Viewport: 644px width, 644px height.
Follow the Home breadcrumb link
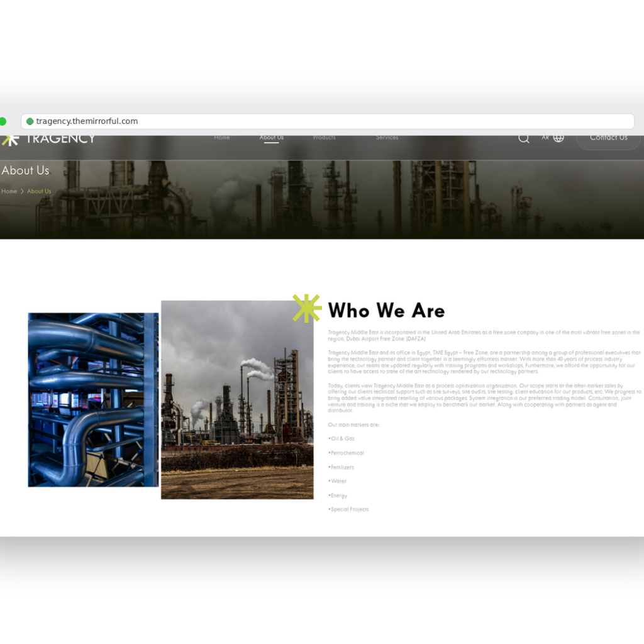pos(9,191)
